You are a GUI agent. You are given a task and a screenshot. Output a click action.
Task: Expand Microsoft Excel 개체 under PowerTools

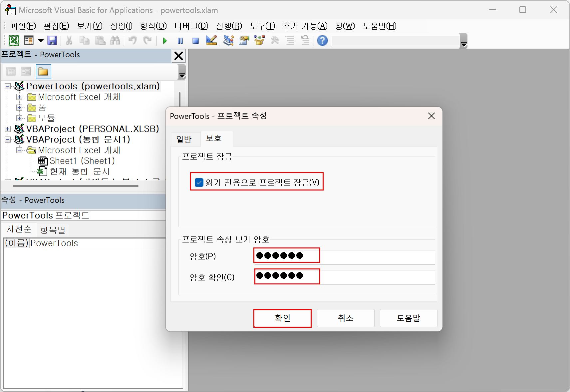(19, 97)
